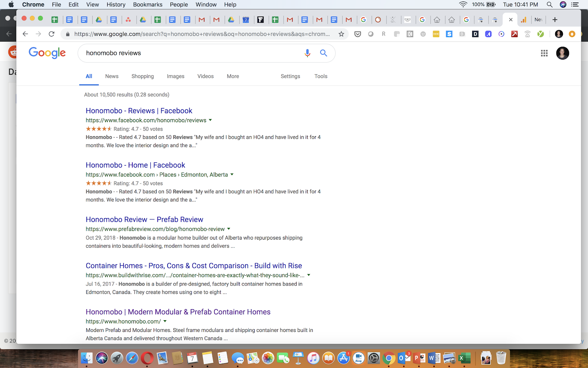Click 'About 10,500 results' stats text
The image size is (588, 368).
[127, 95]
